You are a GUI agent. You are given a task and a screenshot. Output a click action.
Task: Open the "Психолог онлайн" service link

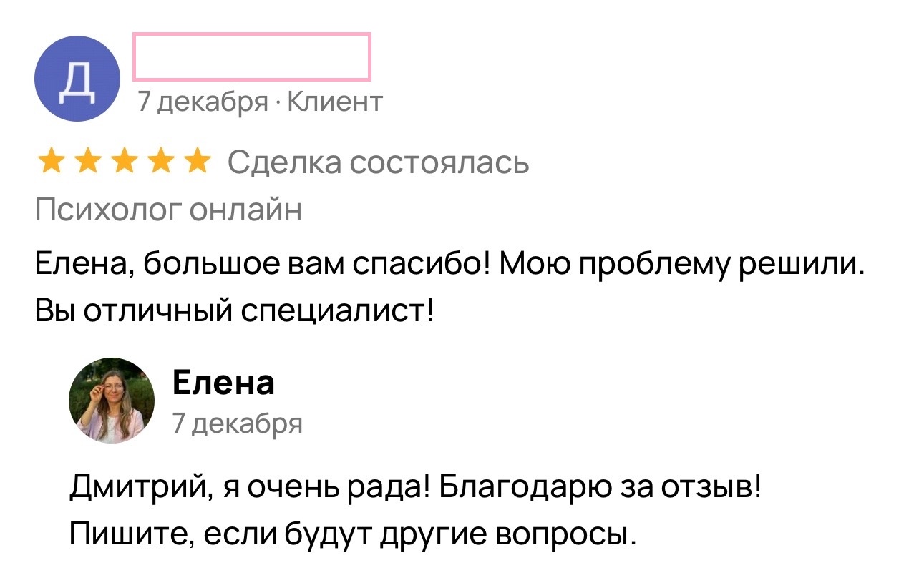pos(168,210)
